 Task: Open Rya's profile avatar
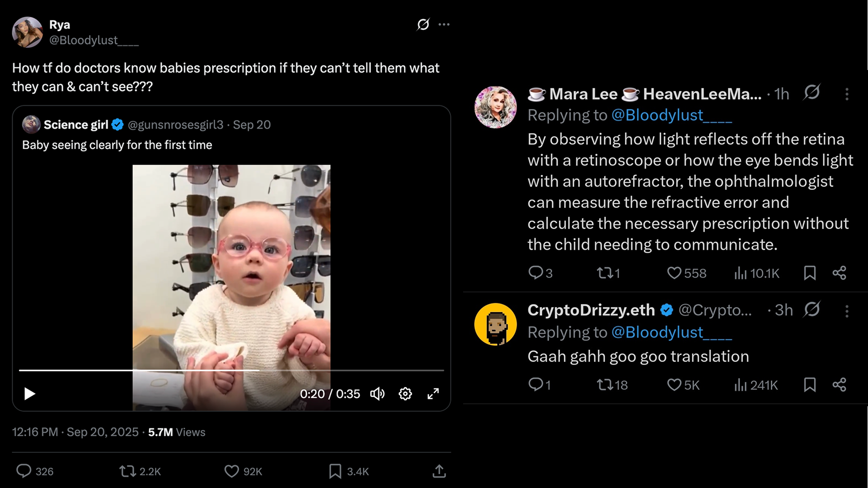pyautogui.click(x=28, y=33)
